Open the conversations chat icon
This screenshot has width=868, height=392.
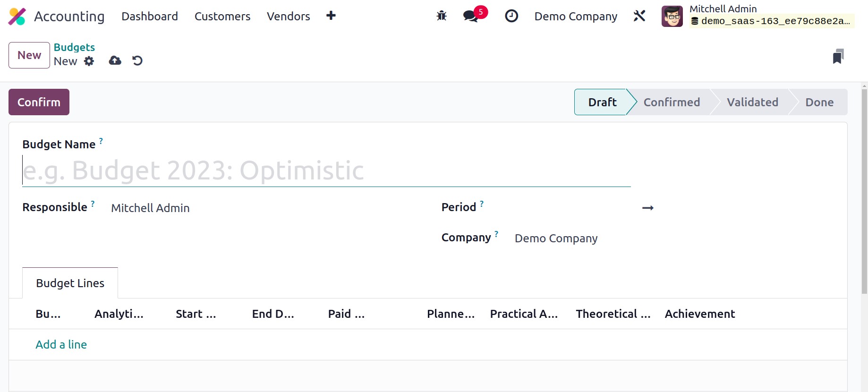tap(471, 16)
